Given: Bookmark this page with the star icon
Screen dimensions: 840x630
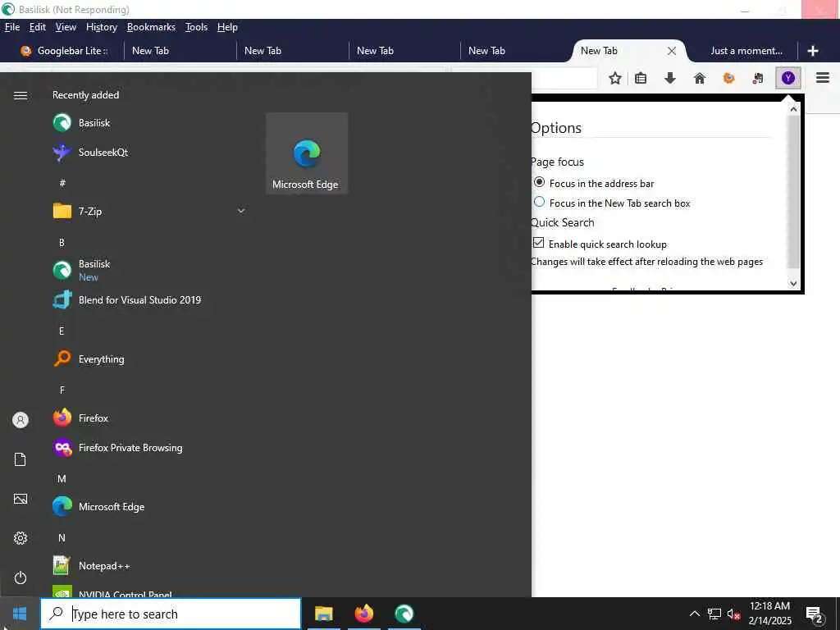Looking at the screenshot, I should tap(615, 78).
